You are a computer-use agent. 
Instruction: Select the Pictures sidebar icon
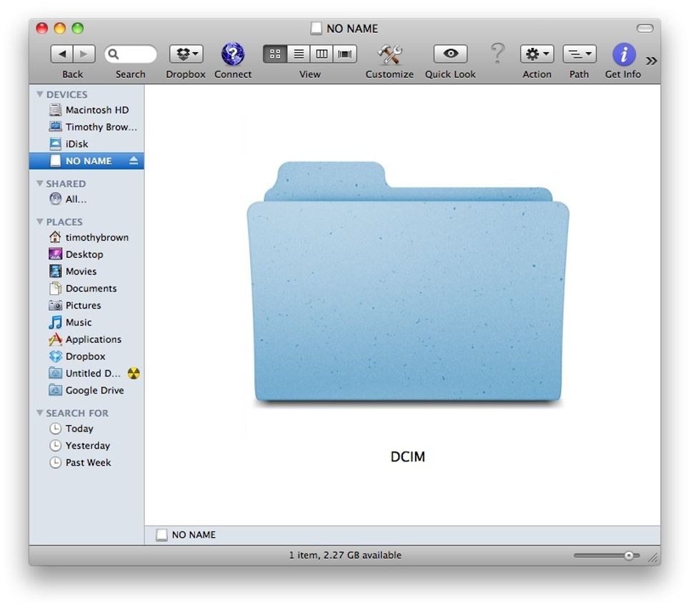(x=56, y=305)
